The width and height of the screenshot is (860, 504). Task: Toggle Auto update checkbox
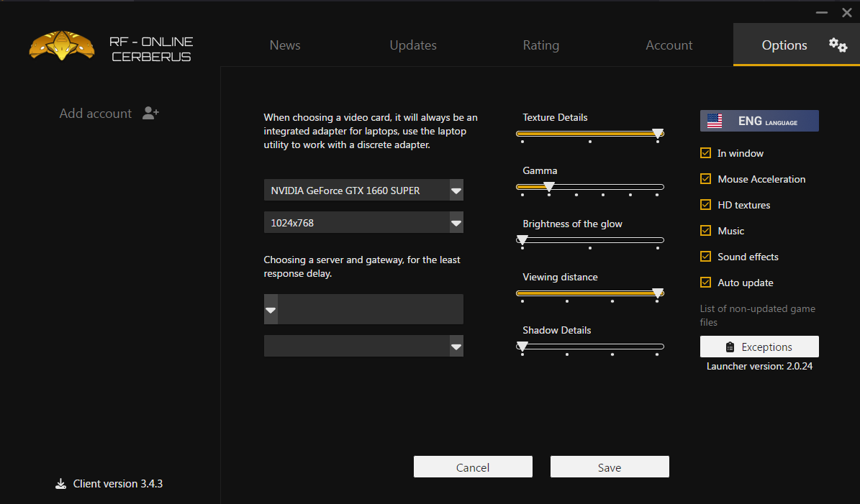(705, 282)
